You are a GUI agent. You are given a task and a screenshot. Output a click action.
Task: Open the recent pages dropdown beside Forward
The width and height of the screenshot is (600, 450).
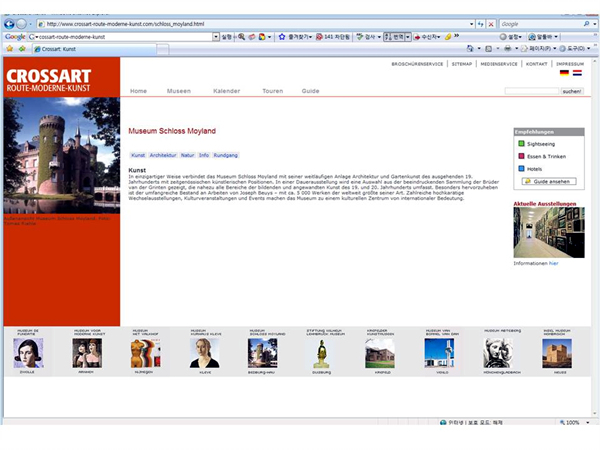(31, 24)
